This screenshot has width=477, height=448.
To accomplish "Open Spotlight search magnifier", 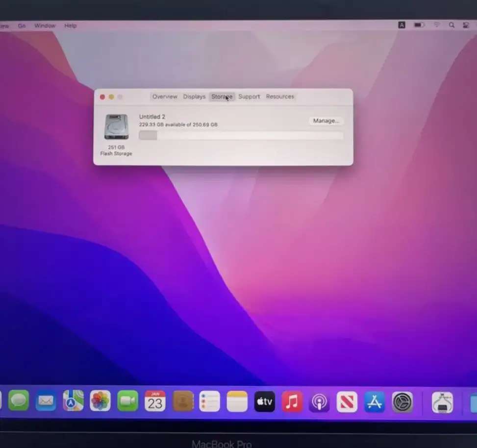I will [452, 25].
